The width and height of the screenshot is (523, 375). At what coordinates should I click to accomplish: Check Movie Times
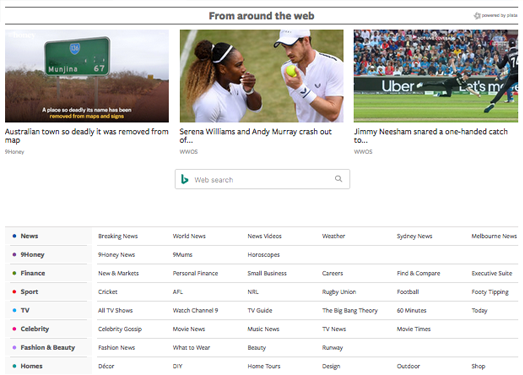point(414,329)
